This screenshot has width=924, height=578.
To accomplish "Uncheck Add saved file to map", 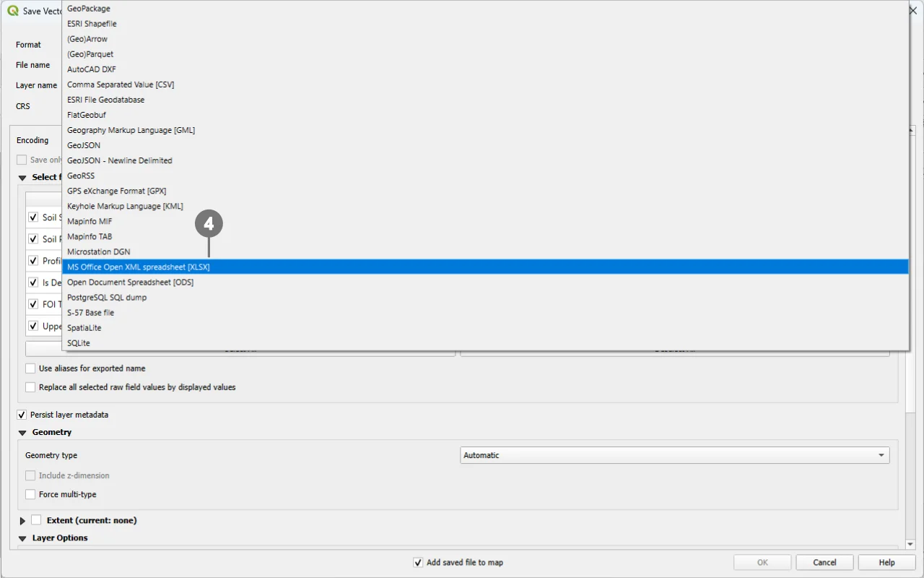I will 418,563.
